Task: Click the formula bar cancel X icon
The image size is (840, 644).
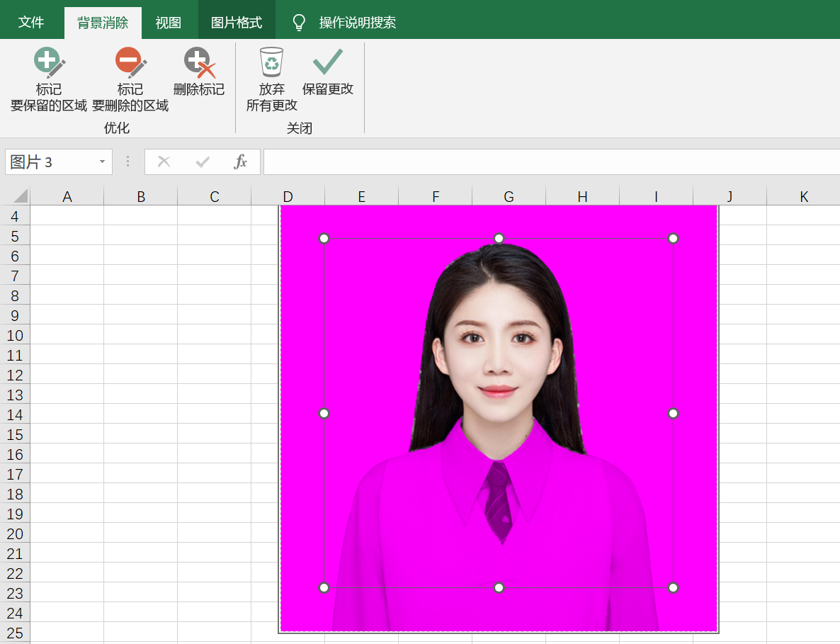Action: [x=164, y=162]
